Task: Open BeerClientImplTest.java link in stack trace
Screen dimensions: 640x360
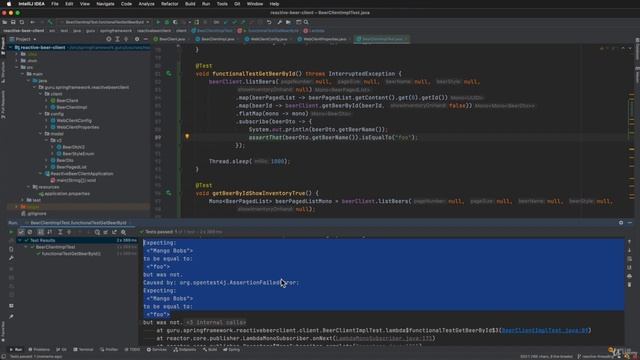Action: tap(544, 330)
